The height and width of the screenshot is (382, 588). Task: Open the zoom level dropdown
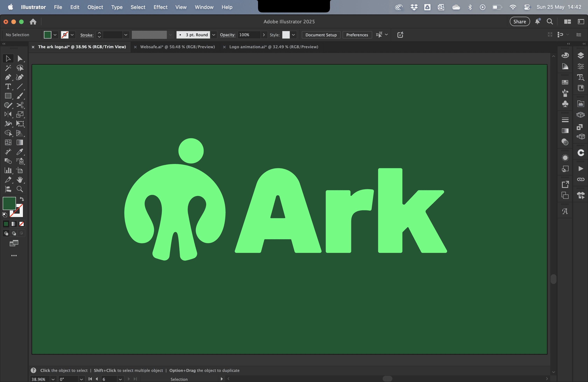point(53,379)
